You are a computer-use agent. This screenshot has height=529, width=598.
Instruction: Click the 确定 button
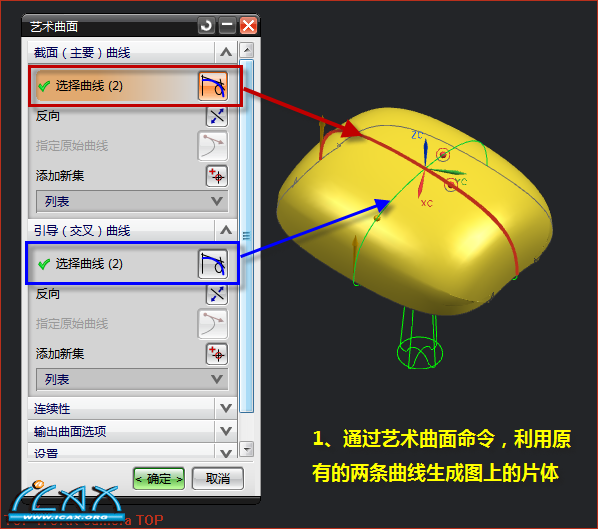159,479
